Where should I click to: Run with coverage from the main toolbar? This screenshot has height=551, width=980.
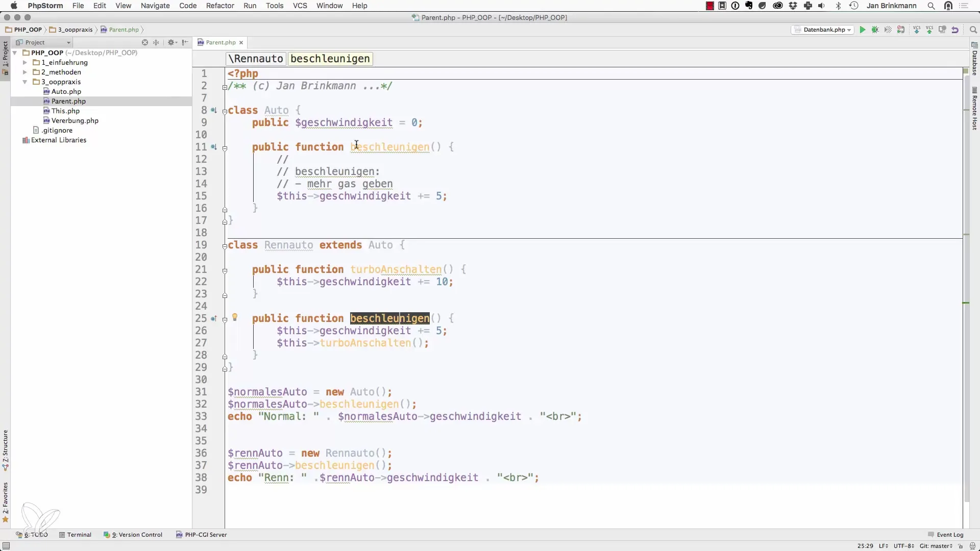tap(888, 30)
